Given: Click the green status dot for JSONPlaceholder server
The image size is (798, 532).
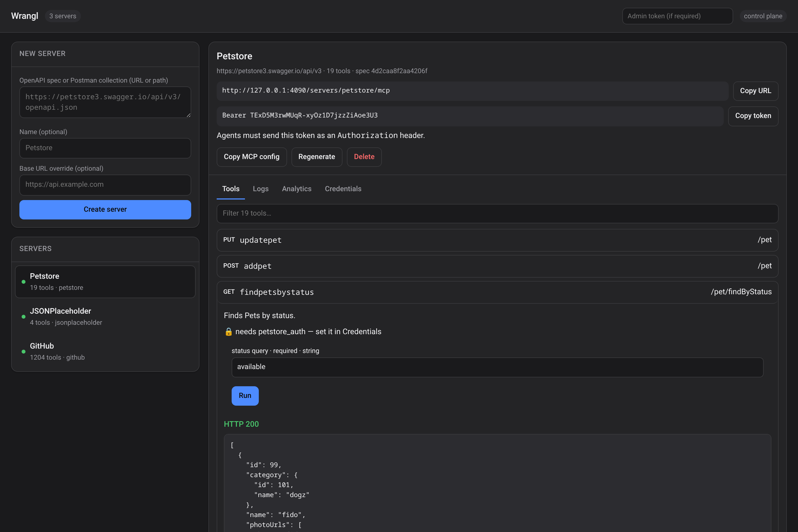Looking at the screenshot, I should 23,317.
